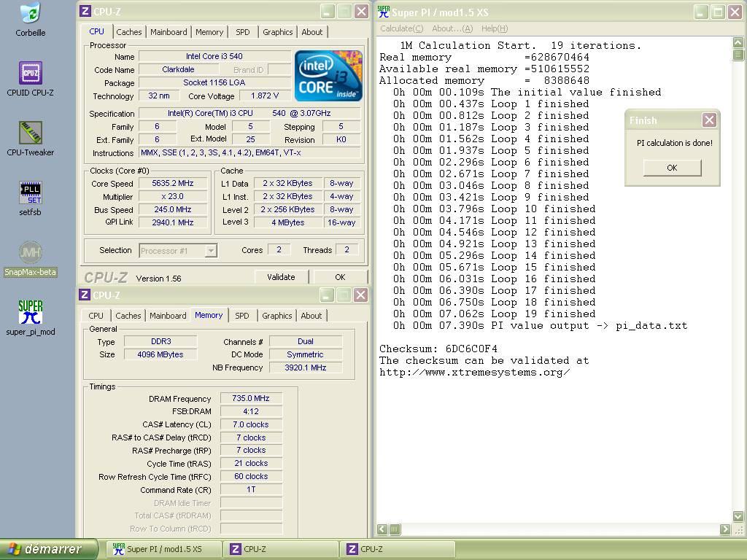Close the Finish dialog
Image resolution: width=747 pixels, height=560 pixels.
click(x=709, y=120)
